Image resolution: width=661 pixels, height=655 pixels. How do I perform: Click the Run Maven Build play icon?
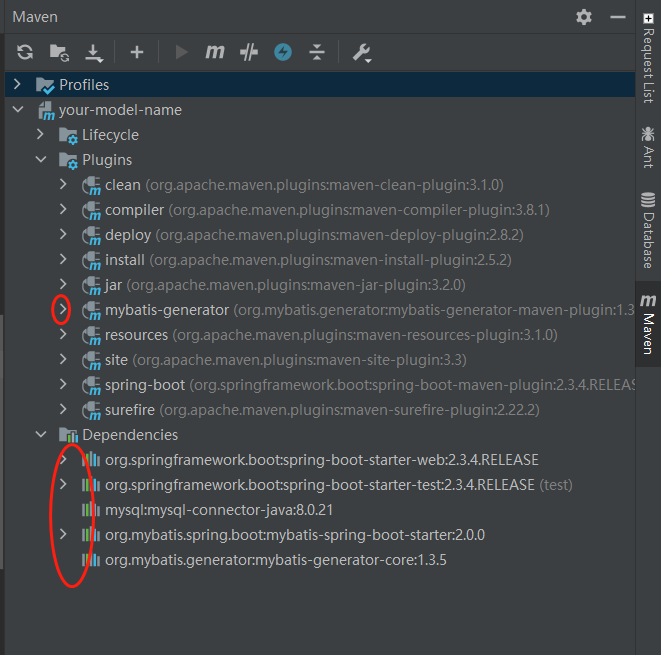pos(181,52)
